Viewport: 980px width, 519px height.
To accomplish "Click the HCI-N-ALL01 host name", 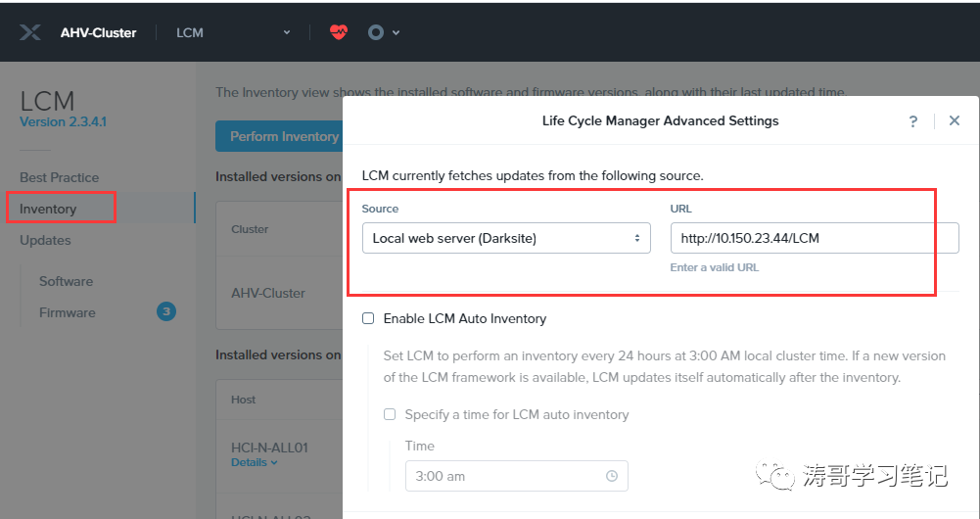I will (269, 448).
